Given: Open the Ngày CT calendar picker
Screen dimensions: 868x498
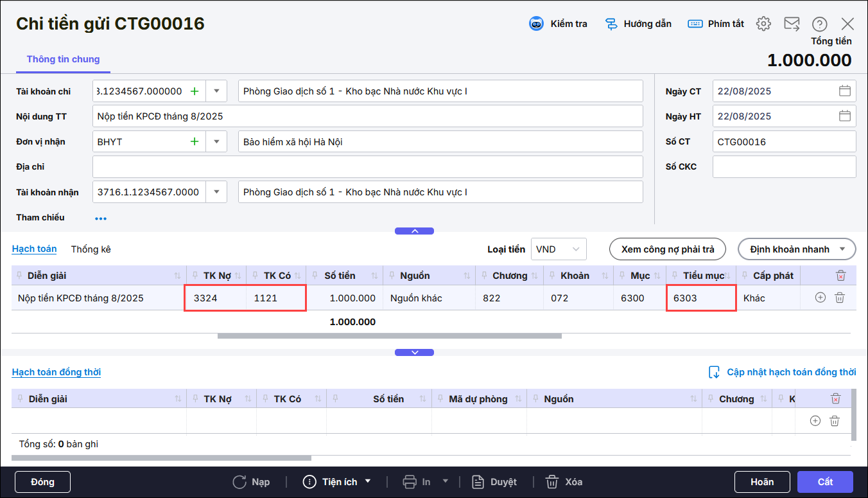Looking at the screenshot, I should coord(844,91).
